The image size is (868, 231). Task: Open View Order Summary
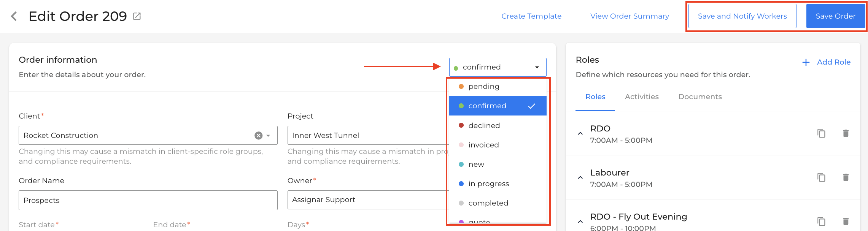pos(630,16)
